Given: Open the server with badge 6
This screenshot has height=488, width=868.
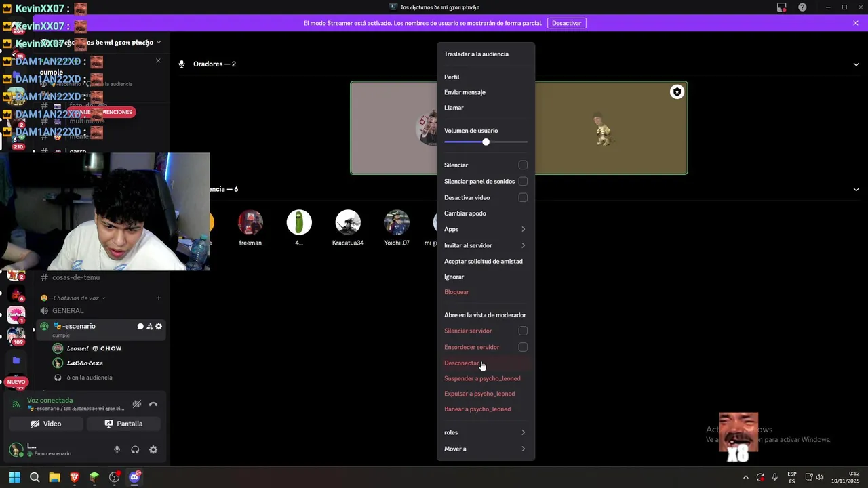Looking at the screenshot, I should click(x=16, y=293).
